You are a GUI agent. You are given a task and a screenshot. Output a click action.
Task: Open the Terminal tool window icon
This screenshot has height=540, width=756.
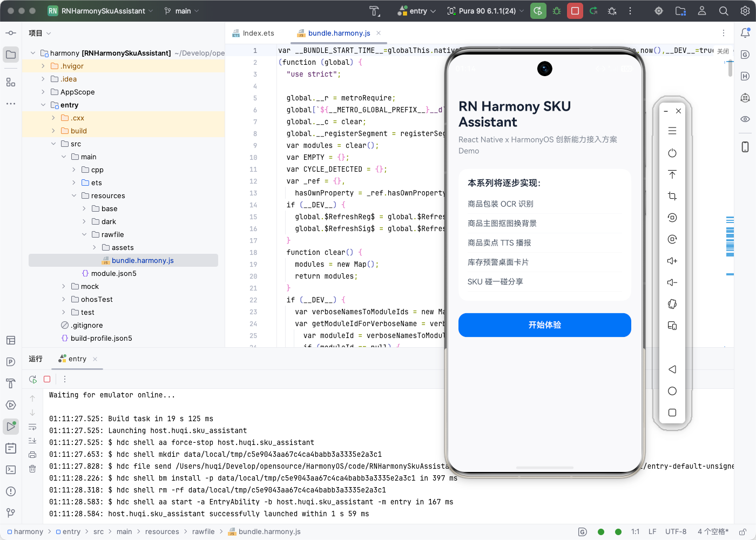tap(11, 470)
